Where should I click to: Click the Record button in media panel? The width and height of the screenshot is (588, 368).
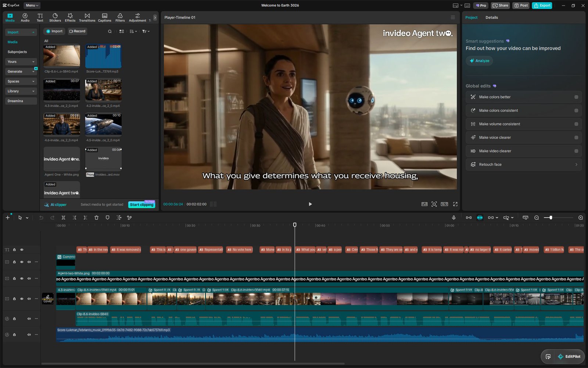tap(77, 31)
